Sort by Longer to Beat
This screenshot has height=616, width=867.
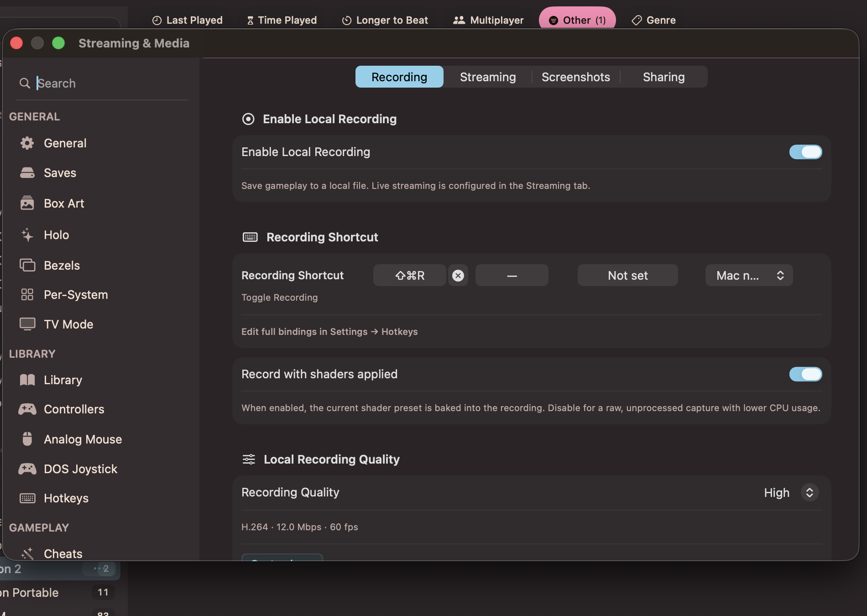coord(385,21)
